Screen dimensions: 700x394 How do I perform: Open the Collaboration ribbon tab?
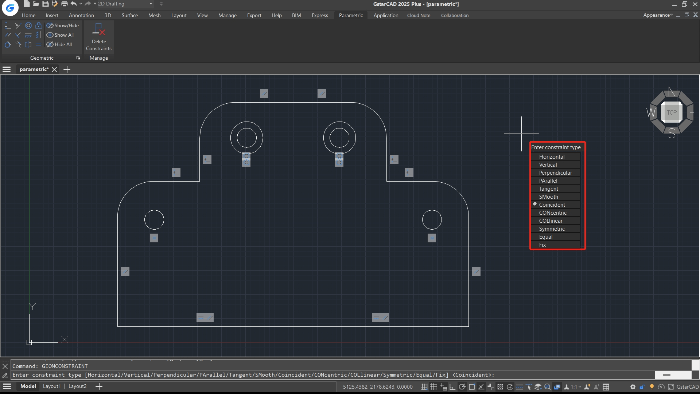pos(454,15)
